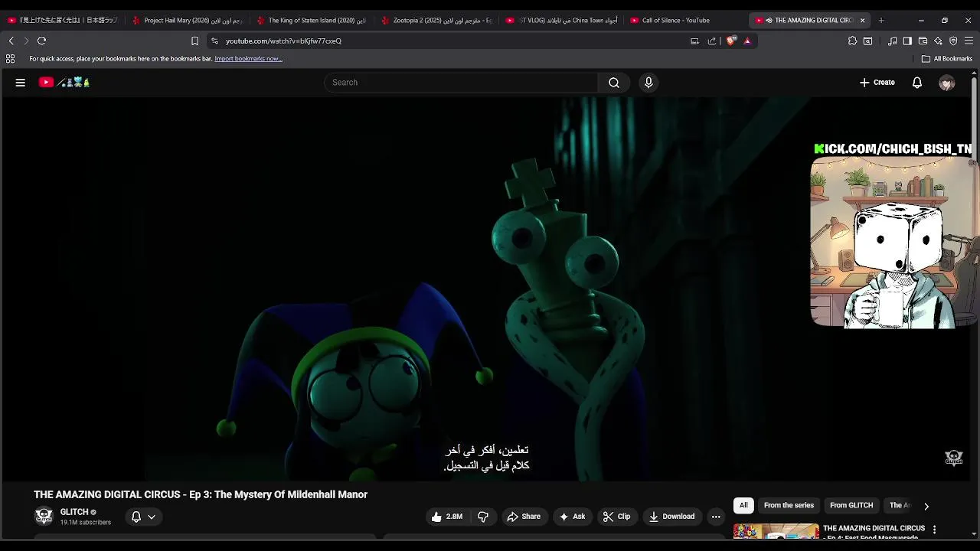Image resolution: width=980 pixels, height=551 pixels.
Task: Open GLITCH channel avatar
Action: pyautogui.click(x=44, y=517)
